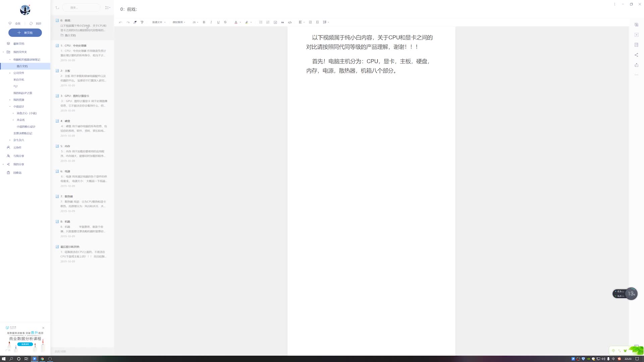Toggle underline formatting
644x362 pixels.
tap(218, 22)
